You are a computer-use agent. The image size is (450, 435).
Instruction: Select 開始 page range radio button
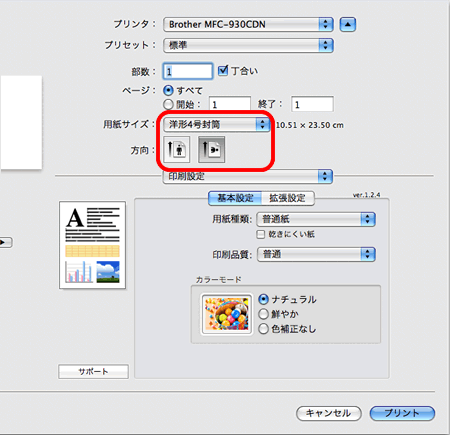click(169, 104)
